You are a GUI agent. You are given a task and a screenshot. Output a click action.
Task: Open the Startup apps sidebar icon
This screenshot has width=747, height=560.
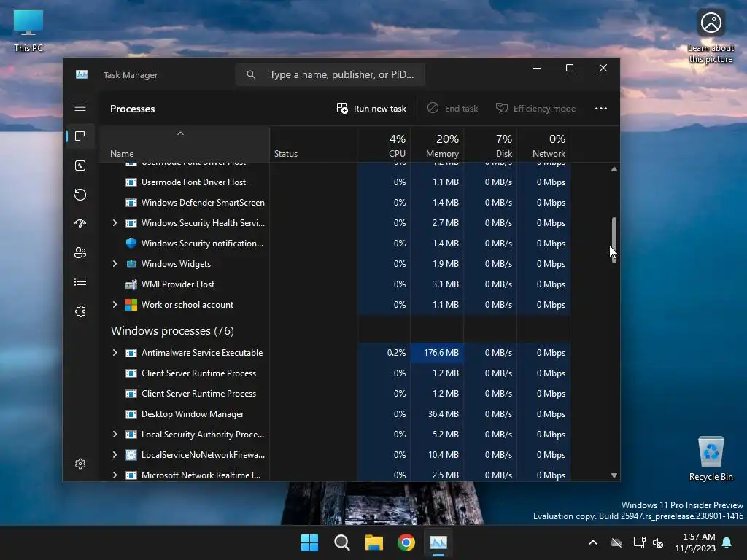(x=80, y=223)
